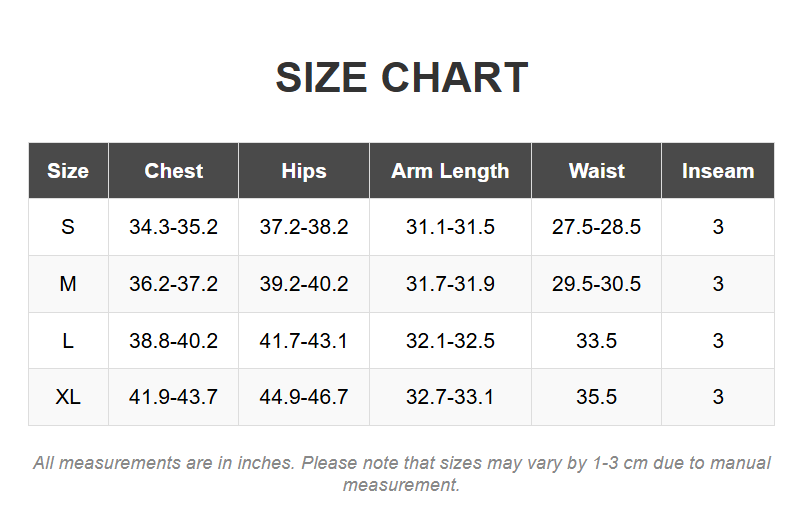Select the size L row label
The image size is (795, 532).
point(68,341)
